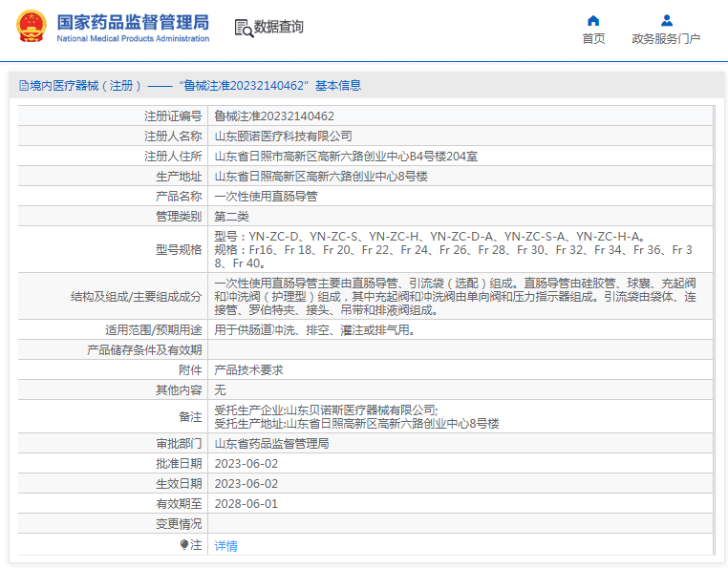Click the 规格 Fr16 specification line
The image size is (728, 568).
coord(453,256)
